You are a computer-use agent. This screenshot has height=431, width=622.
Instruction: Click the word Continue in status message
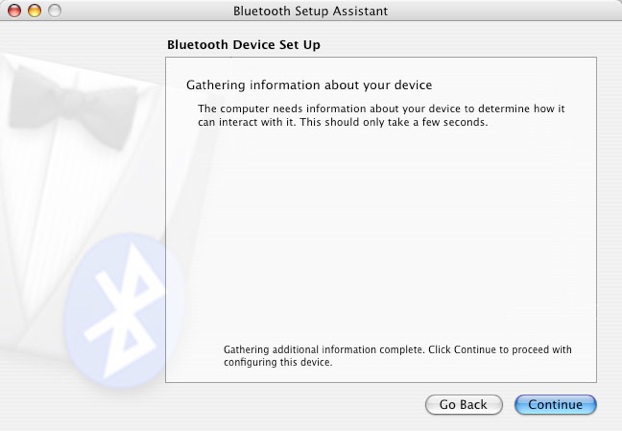pos(475,350)
